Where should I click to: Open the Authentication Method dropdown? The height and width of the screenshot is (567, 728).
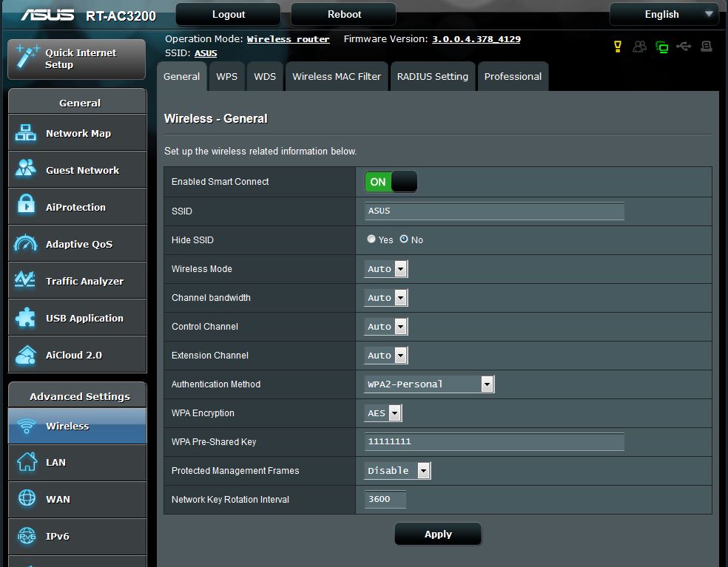429,384
